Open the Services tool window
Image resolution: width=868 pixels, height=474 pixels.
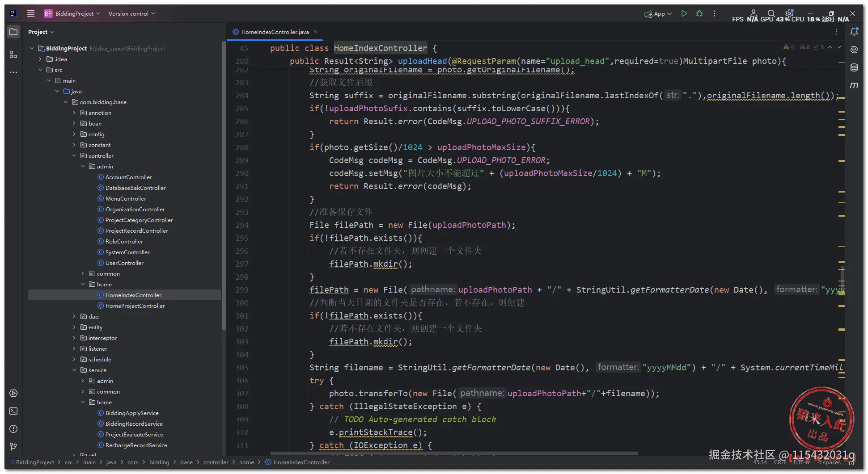pos(13,394)
